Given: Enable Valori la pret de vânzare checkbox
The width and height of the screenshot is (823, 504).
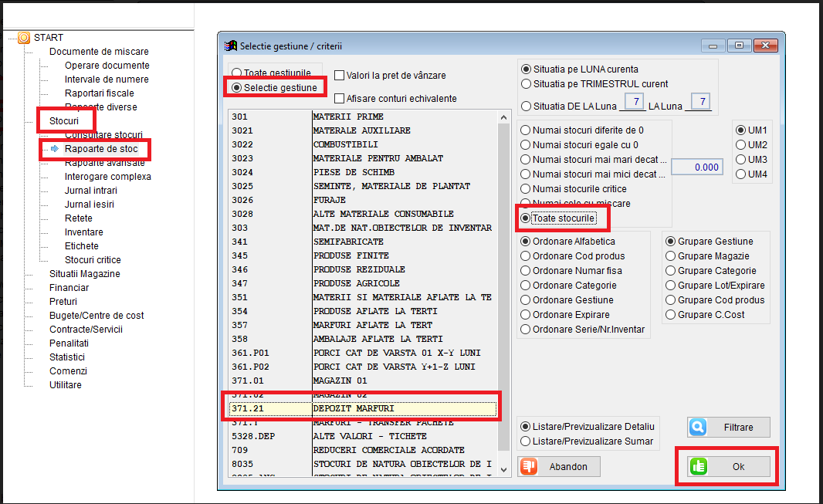Looking at the screenshot, I should pyautogui.click(x=340, y=76).
